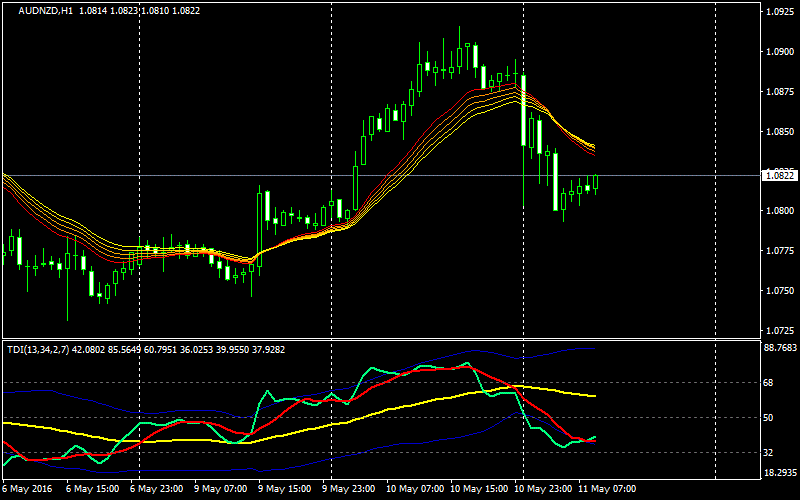Image resolution: width=800 pixels, height=500 pixels.
Task: Select the current price tag 1.0822
Action: pyautogui.click(x=778, y=175)
